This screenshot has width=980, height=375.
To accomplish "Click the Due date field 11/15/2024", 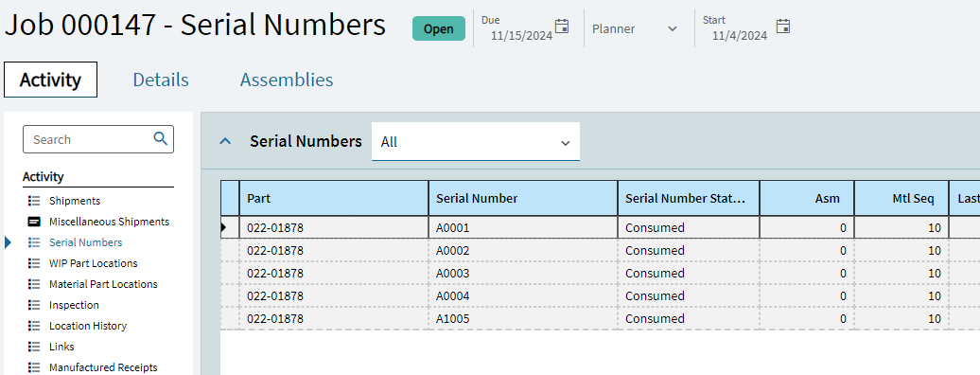I will coord(521,36).
